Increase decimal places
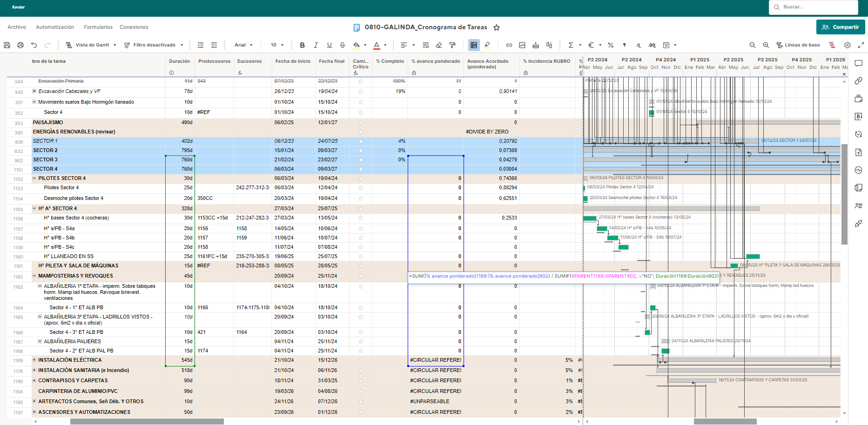The height and width of the screenshot is (425, 868). (x=652, y=45)
